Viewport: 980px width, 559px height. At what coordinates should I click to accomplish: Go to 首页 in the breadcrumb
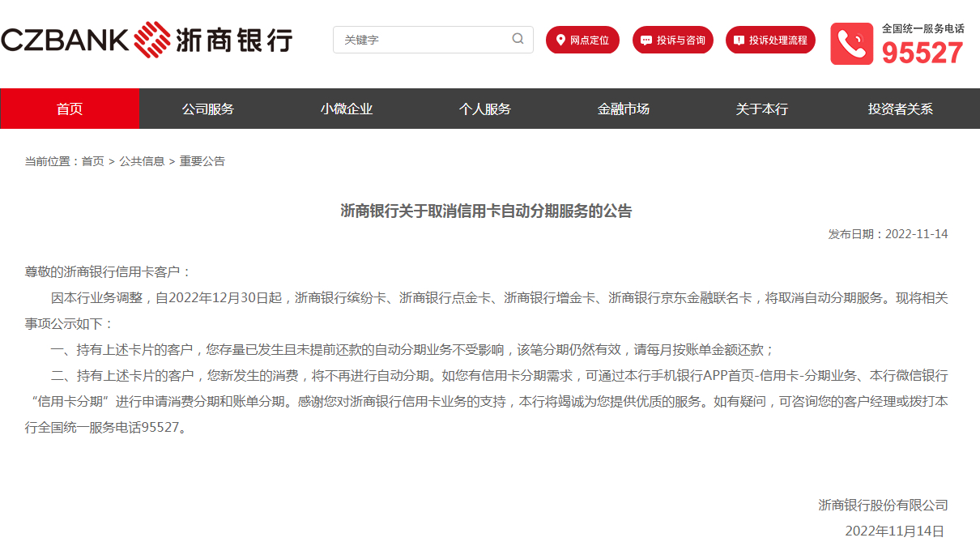pyautogui.click(x=93, y=161)
